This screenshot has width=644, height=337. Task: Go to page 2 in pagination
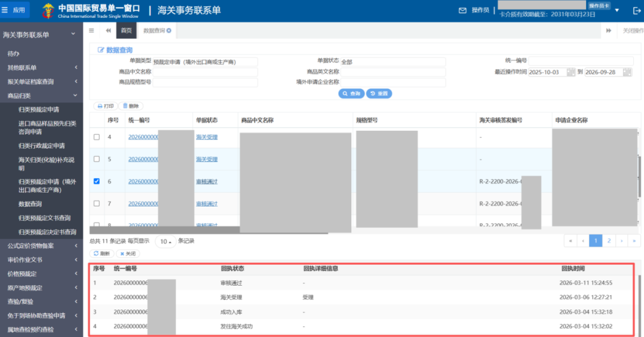[x=609, y=241]
